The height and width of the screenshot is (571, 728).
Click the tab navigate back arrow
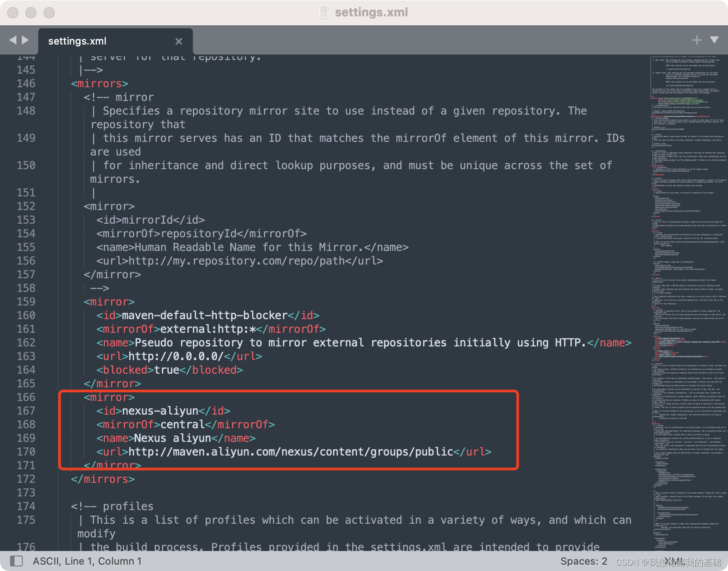coord(13,40)
